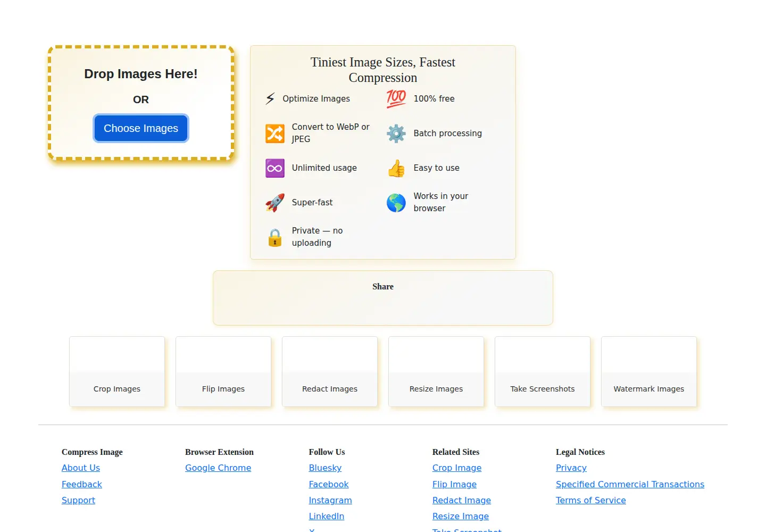
Task: Click the padlock Private no uploading icon
Action: tap(275, 237)
